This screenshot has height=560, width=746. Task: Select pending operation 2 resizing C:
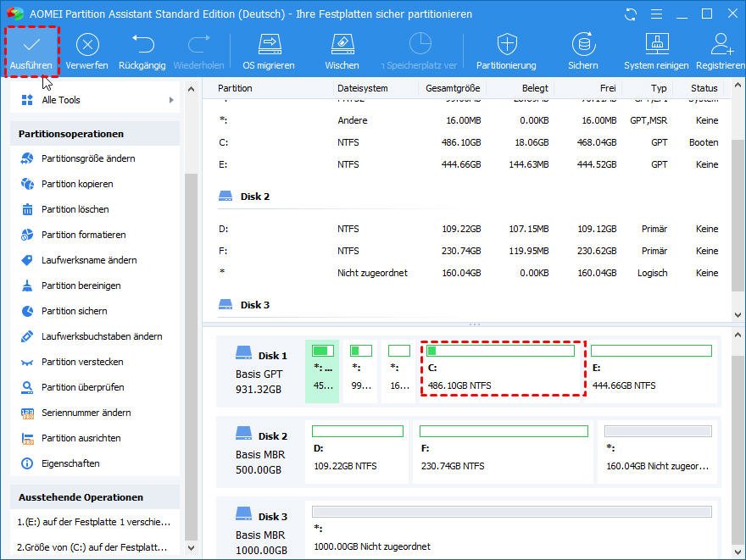94,547
